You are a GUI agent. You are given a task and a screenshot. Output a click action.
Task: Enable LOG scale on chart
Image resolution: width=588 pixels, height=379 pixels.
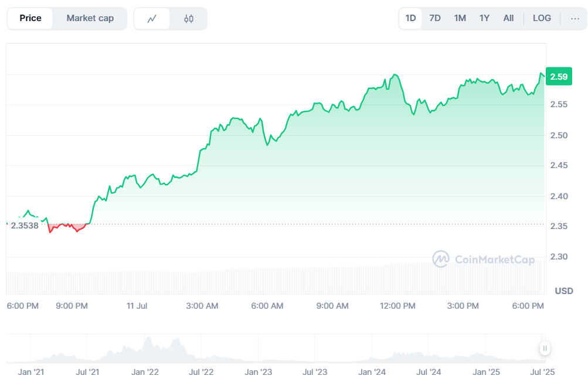[x=542, y=18]
